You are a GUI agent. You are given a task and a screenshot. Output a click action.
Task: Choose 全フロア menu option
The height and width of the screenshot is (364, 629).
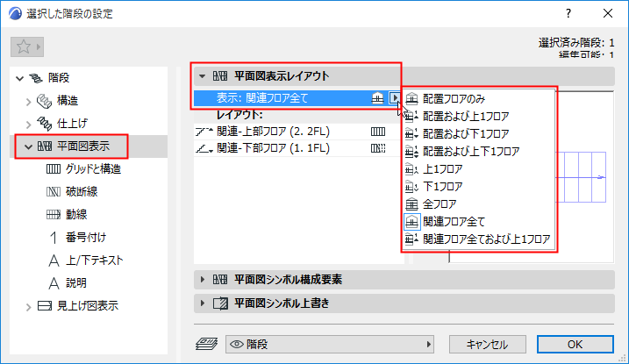pos(479,204)
